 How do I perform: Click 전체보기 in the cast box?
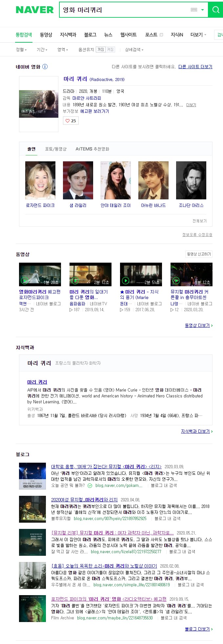pyautogui.click(x=200, y=221)
